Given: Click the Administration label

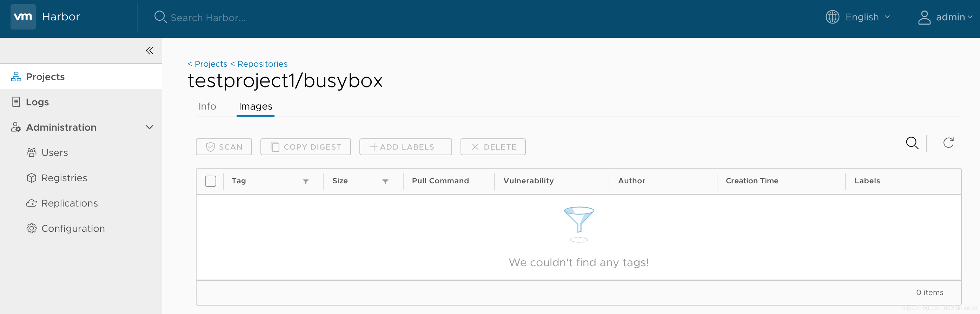Looking at the screenshot, I should point(61,127).
